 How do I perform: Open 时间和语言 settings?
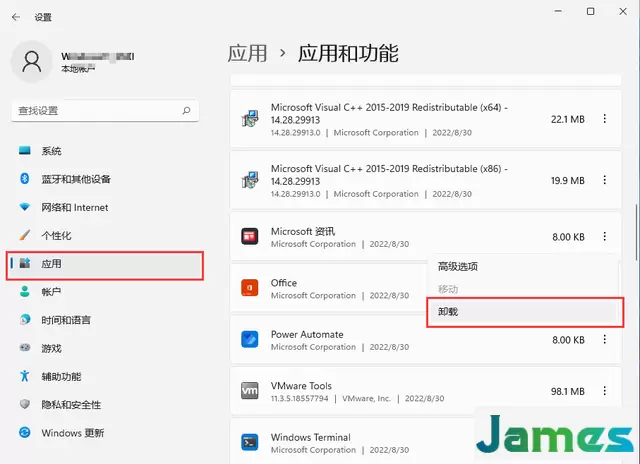[104, 320]
